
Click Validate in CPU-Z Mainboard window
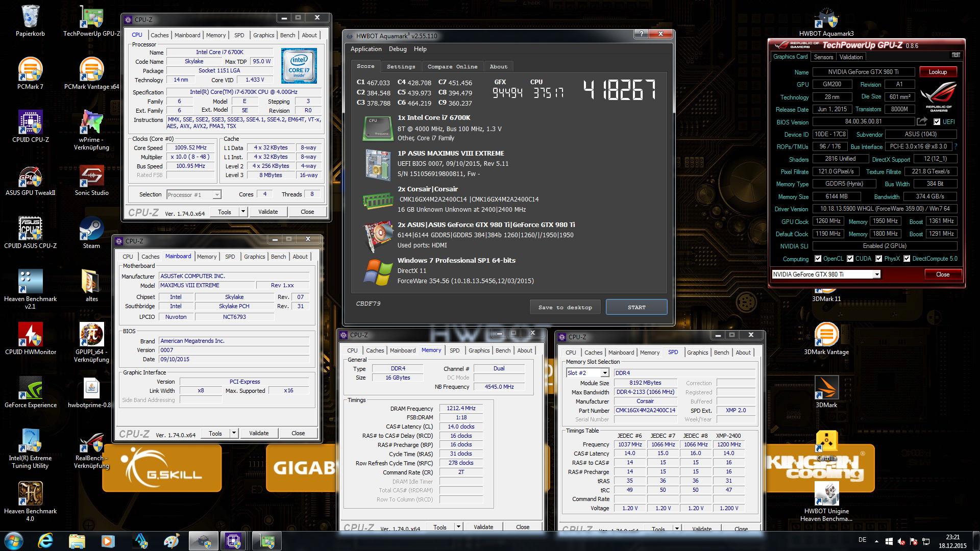259,433
